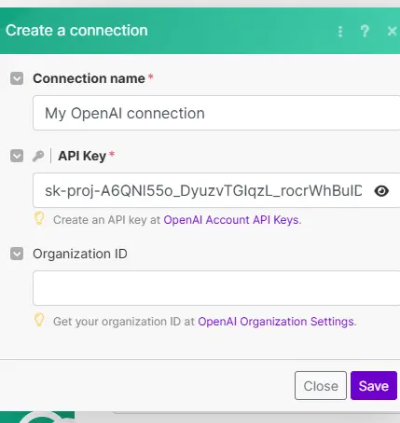Click the Organization ID label text

(x=80, y=254)
